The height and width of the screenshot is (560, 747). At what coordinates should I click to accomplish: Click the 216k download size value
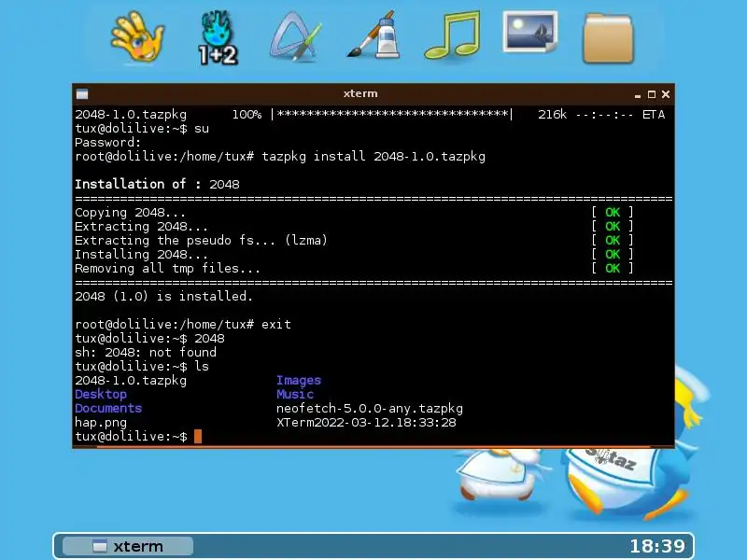pos(552,115)
